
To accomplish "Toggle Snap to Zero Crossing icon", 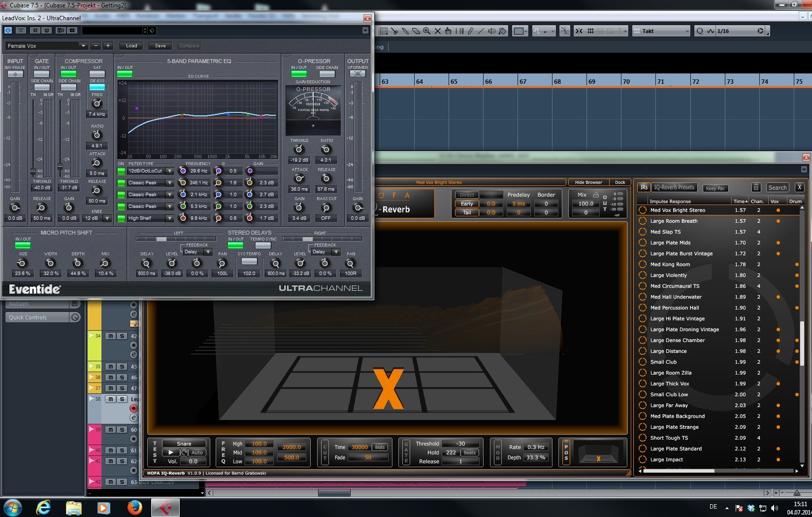I will pos(565,31).
